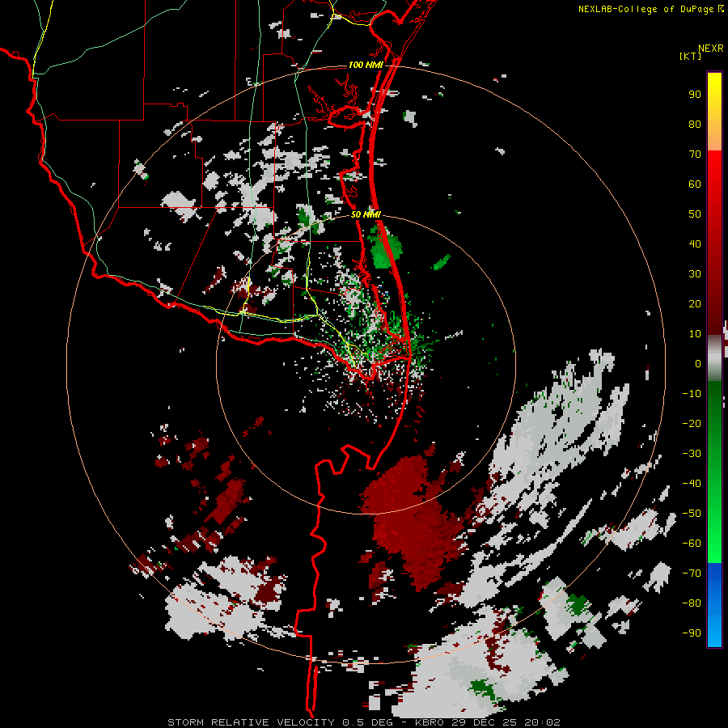The image size is (728, 728).
Task: Click the 40 knot scale label
Action: click(695, 243)
